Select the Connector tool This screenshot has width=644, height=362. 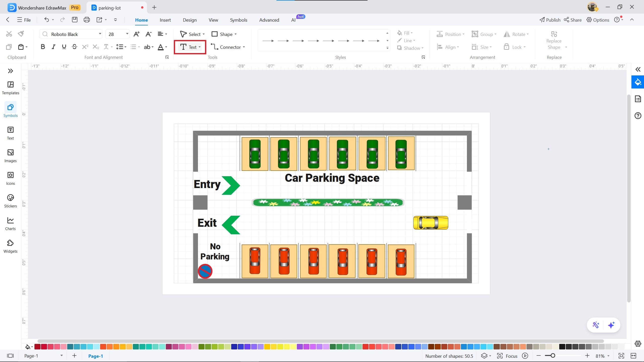click(228, 47)
